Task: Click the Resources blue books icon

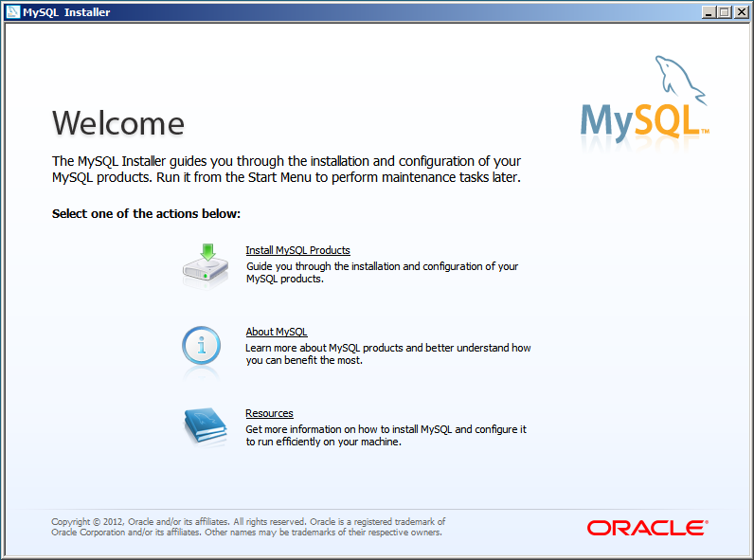Action: pos(206,425)
